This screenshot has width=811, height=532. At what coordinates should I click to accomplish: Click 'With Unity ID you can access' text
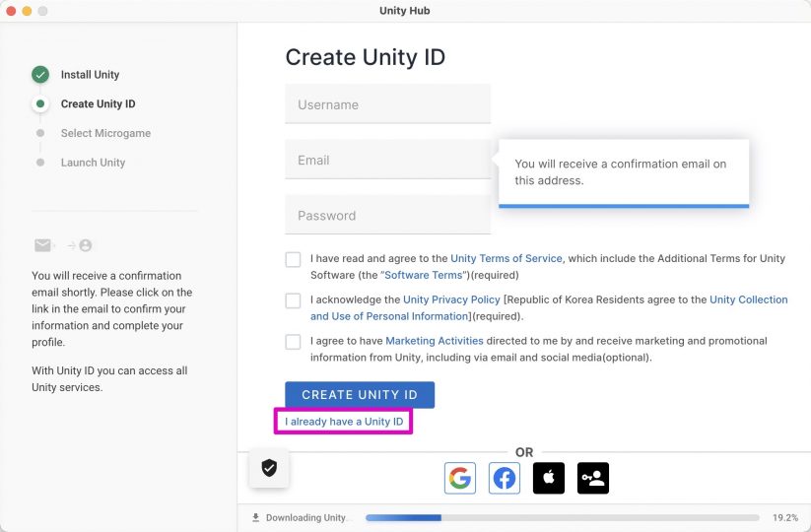point(109,379)
